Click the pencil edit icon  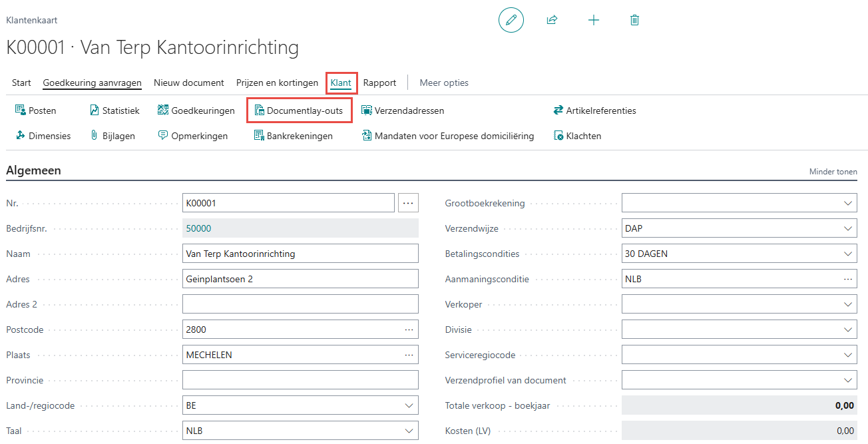[511, 20]
